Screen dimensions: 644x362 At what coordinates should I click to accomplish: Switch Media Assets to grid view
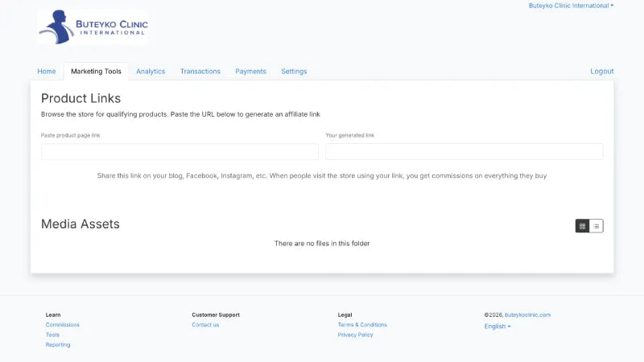pos(582,226)
